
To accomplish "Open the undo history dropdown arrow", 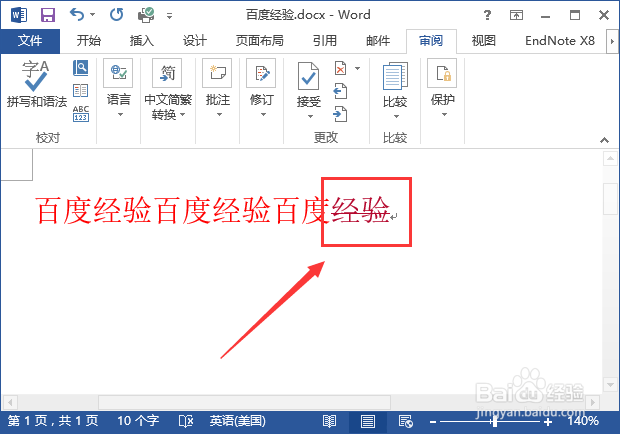I will (x=93, y=15).
